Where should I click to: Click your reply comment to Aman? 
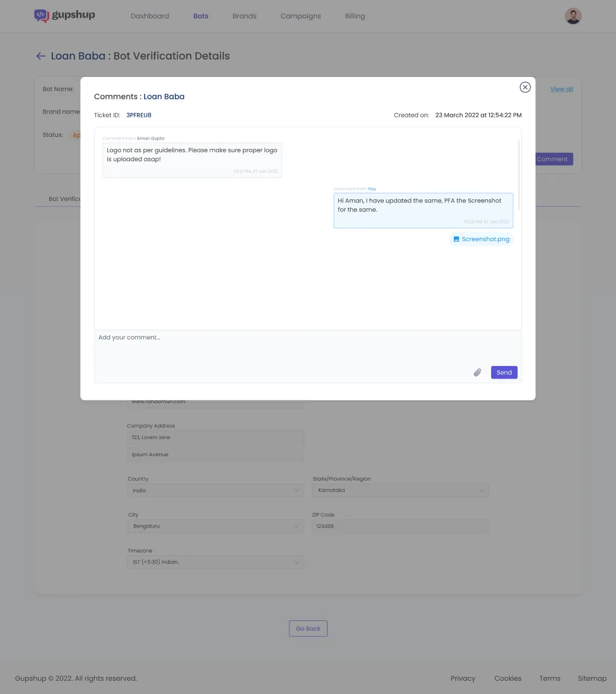tap(423, 210)
